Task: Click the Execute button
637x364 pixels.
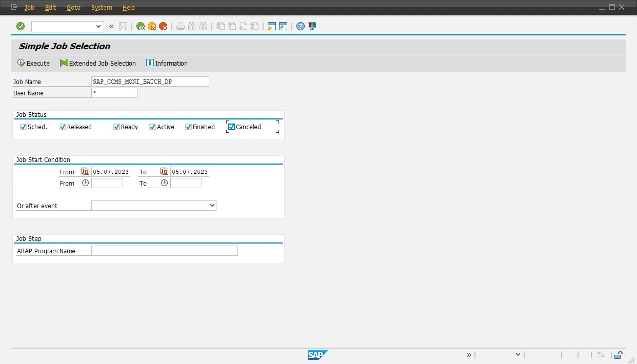Action: click(33, 63)
